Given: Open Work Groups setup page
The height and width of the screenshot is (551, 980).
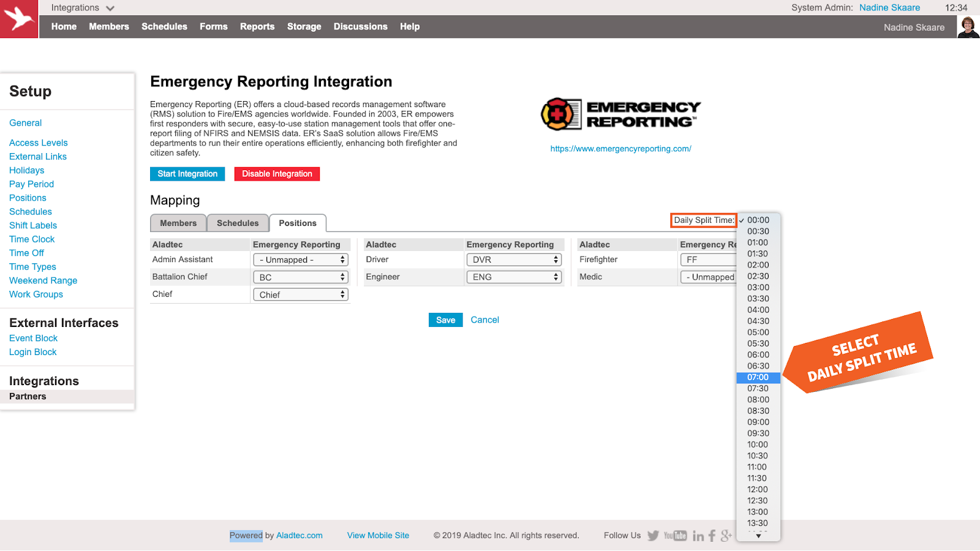Looking at the screenshot, I should [36, 294].
